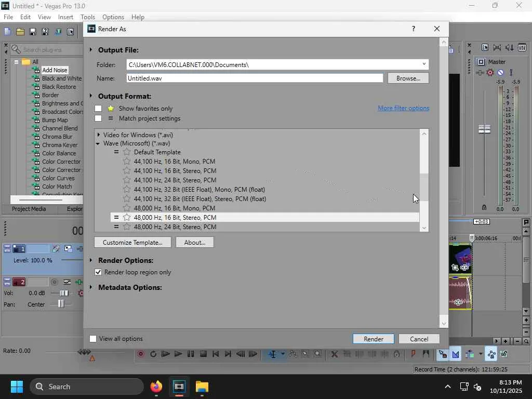Open the Edit menu
Viewport: 532px width, 399px height.
click(25, 17)
